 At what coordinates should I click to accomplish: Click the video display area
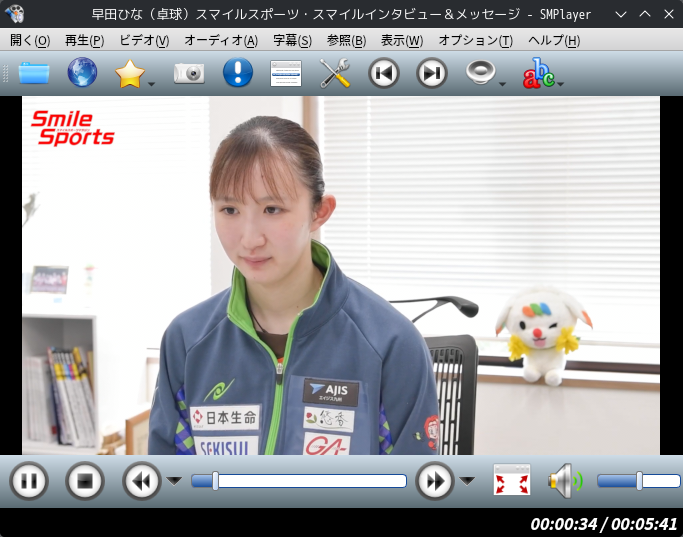pos(341,275)
